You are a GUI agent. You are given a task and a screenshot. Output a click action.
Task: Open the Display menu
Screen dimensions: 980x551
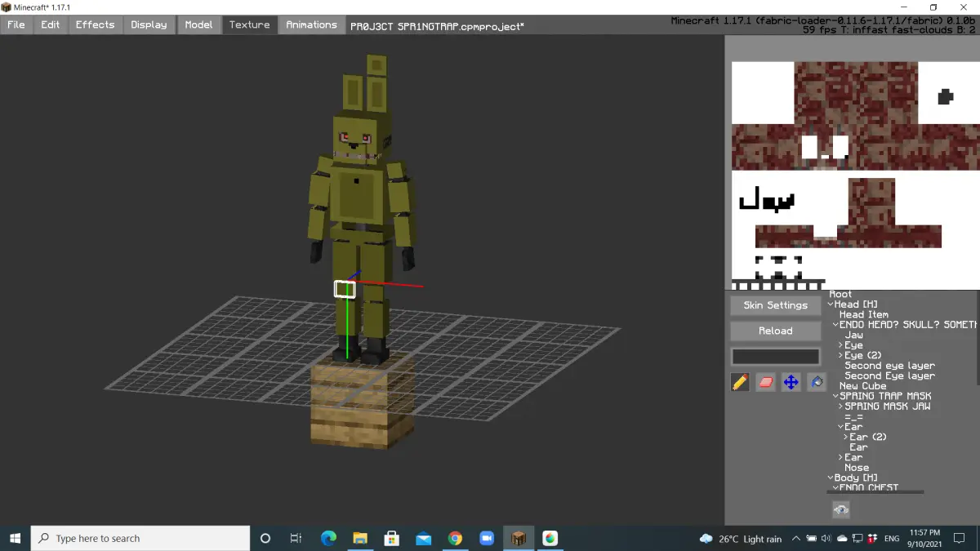tap(149, 24)
